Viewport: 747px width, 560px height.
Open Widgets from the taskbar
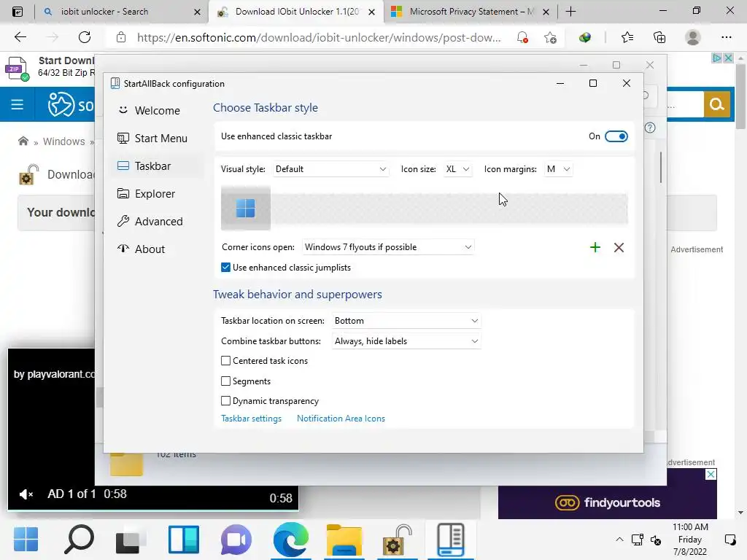coord(183,540)
